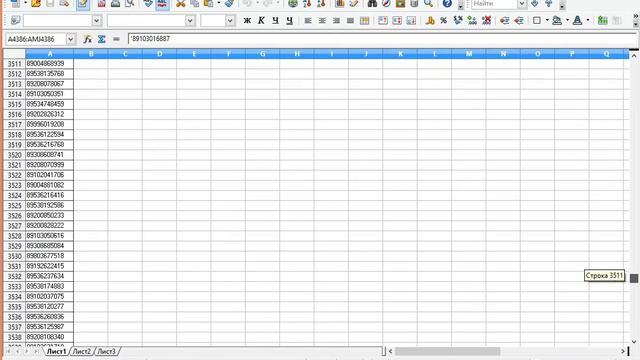The width and height of the screenshot is (640, 360).
Task: Add decimal place icon
Action: pyautogui.click(x=472, y=20)
